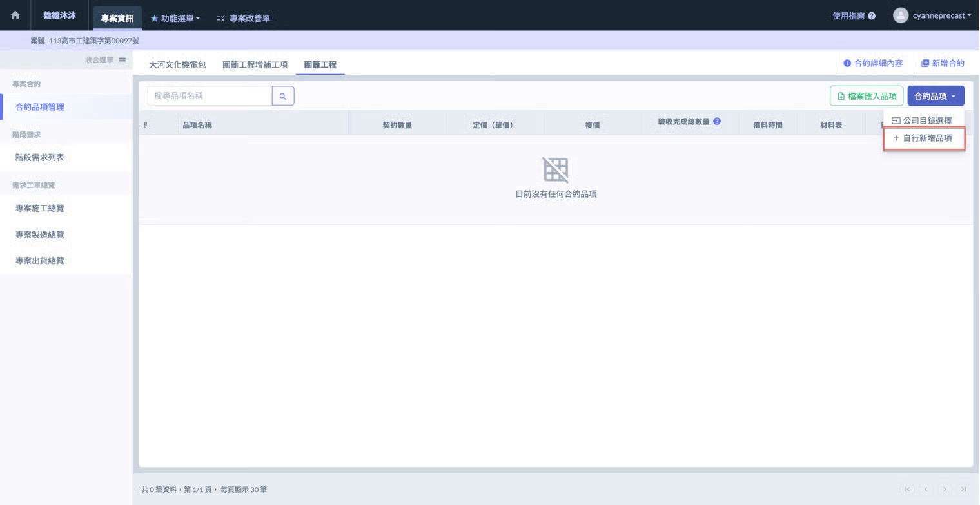Screen dimensions: 980x505
Task: Click the 檔案匯入品項 import button
Action: pos(867,96)
